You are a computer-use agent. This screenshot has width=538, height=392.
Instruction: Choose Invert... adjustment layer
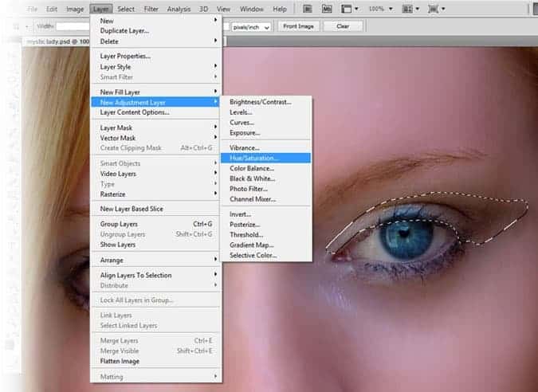[266, 214]
